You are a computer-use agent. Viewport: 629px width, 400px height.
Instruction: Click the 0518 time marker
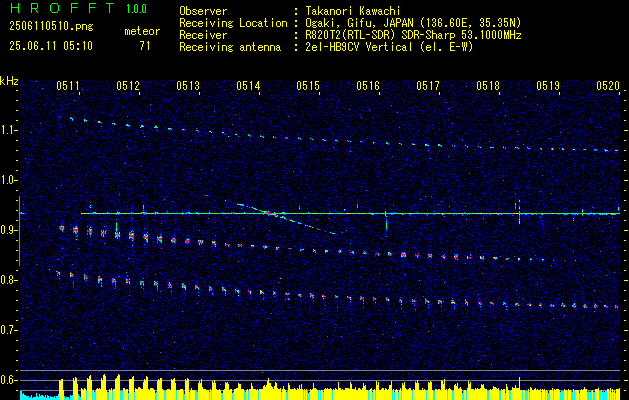488,85
